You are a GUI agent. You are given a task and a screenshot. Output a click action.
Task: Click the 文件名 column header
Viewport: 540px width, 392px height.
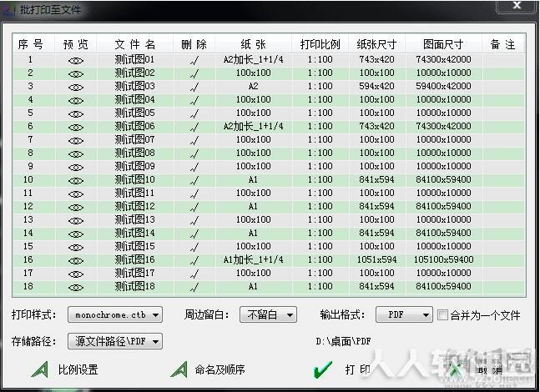coord(134,44)
